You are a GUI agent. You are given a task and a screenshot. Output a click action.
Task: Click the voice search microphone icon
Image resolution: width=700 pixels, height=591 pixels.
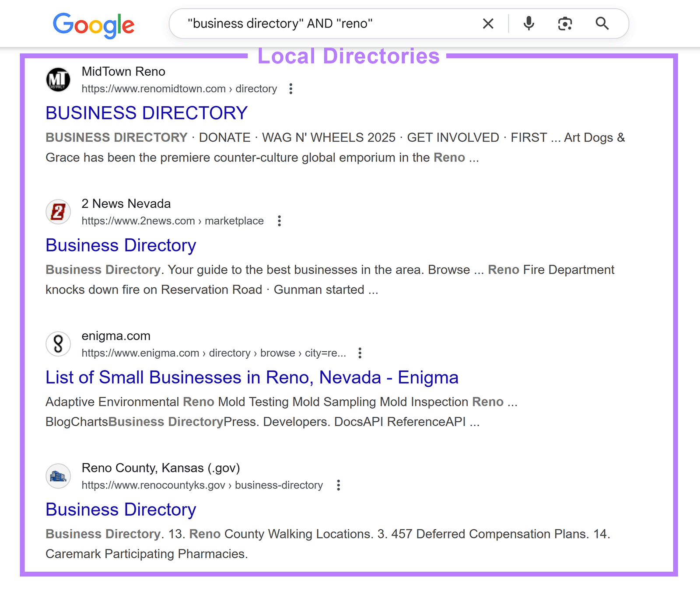528,24
